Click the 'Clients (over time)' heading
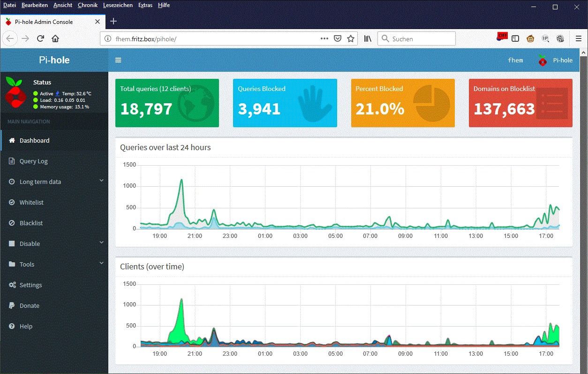 (x=152, y=267)
